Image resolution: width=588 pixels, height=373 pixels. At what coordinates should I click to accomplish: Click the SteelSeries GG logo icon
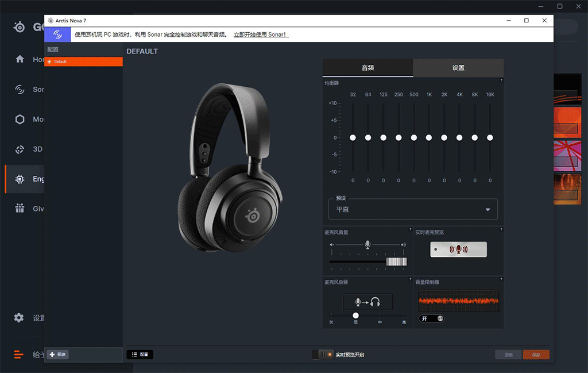tap(19, 26)
